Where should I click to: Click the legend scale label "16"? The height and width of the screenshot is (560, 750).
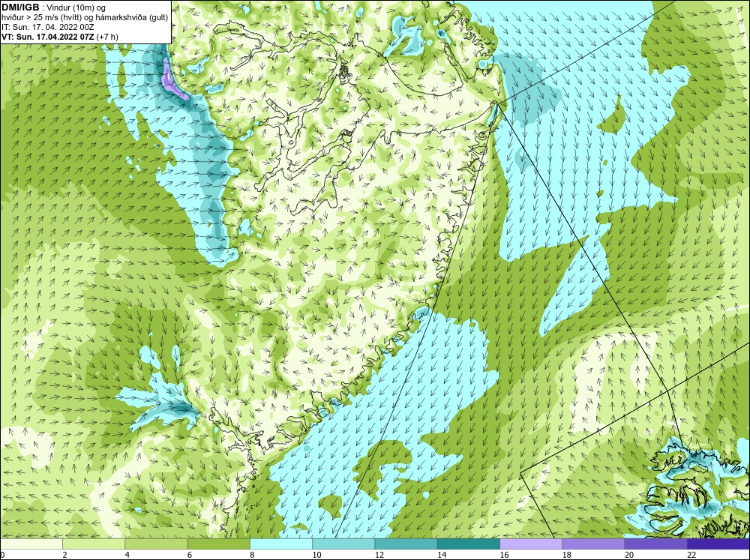[x=504, y=555]
